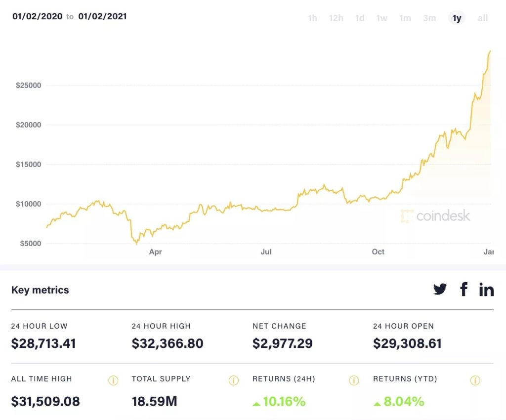Select the 1h time range
The width and height of the screenshot is (506, 420).
[x=312, y=18]
